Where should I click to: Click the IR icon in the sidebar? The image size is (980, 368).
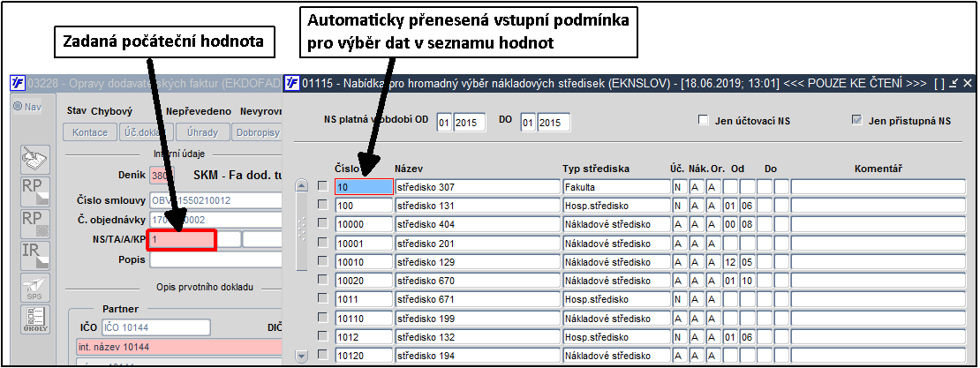tap(35, 256)
